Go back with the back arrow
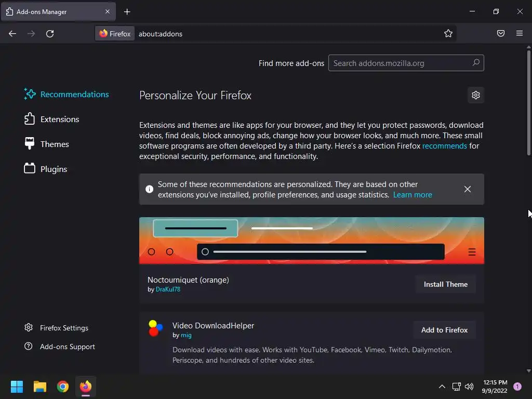This screenshot has height=399, width=532. 12,34
